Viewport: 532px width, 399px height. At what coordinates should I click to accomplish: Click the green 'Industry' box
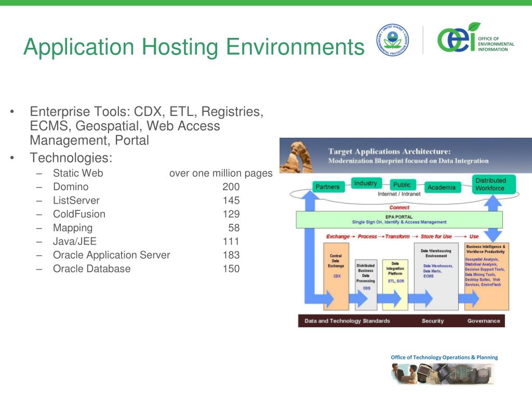tap(366, 183)
